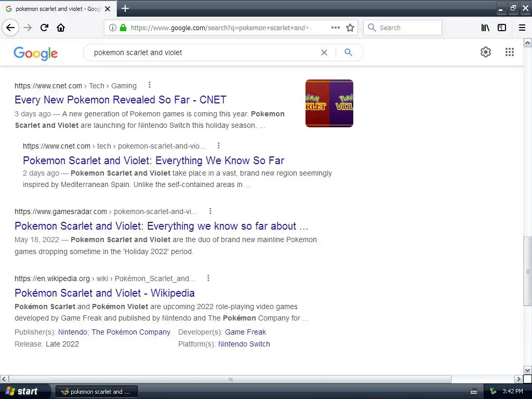Follow the Game Freak developer link
This screenshot has height=399, width=532.
(x=245, y=332)
